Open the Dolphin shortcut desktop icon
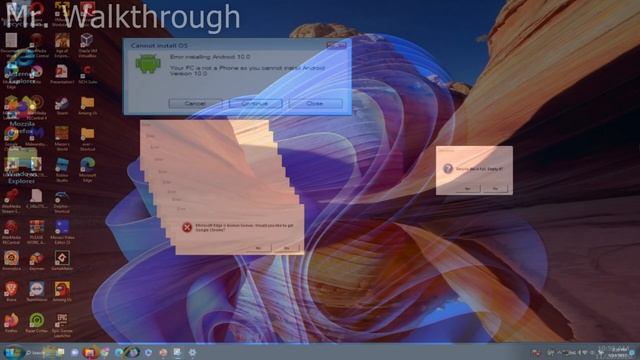 pyautogui.click(x=61, y=202)
